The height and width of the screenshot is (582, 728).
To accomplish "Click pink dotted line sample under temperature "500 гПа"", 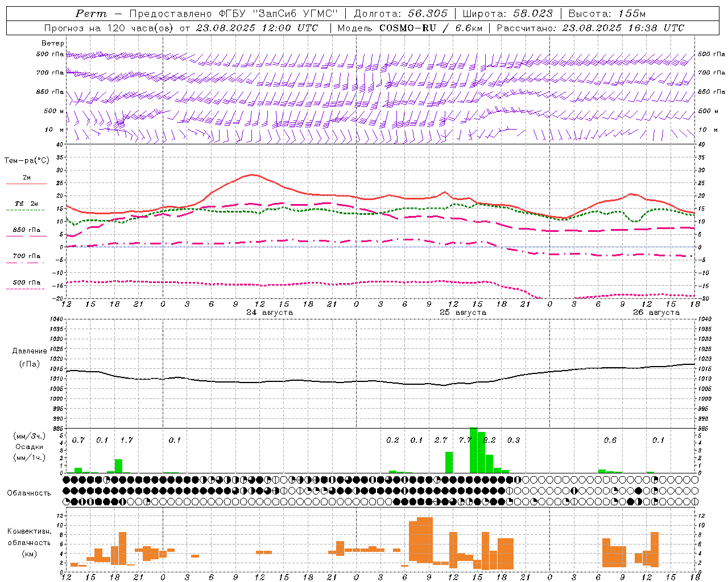I will click(x=26, y=289).
